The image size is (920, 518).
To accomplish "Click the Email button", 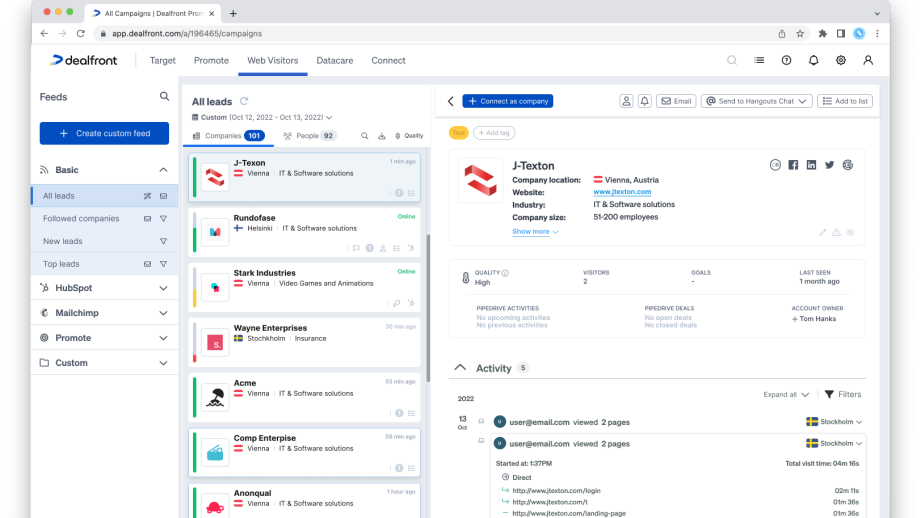I will click(x=676, y=101).
